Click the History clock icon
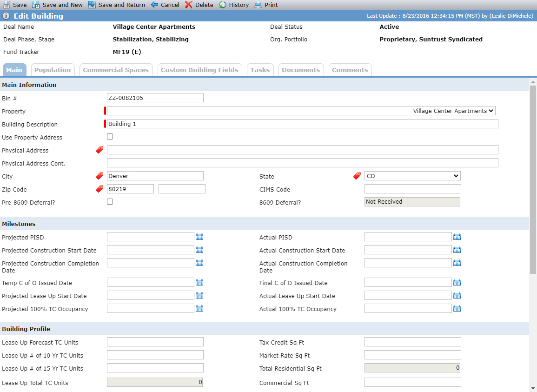Image resolution: width=537 pixels, height=392 pixels. click(223, 5)
